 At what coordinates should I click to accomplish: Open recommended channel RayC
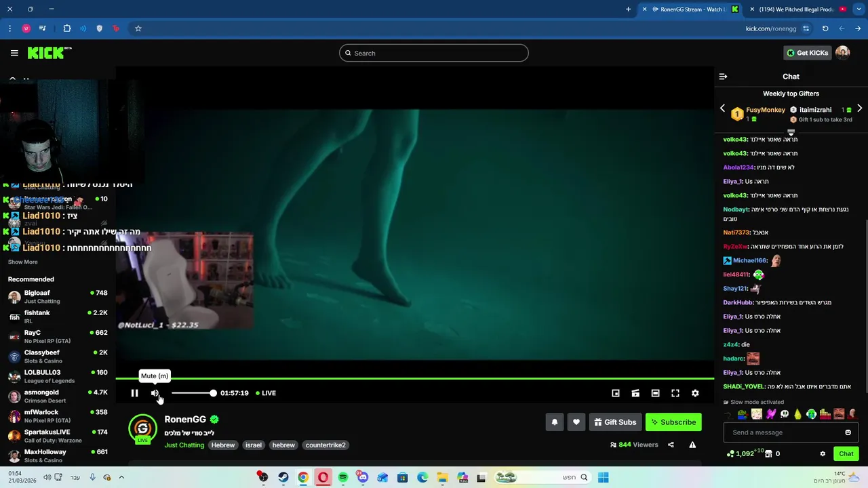tap(58, 336)
